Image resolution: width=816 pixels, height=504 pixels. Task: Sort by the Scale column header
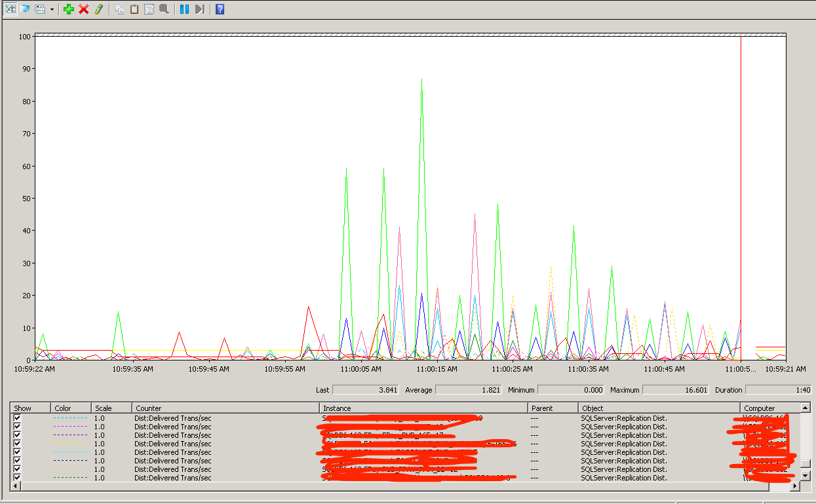coord(111,408)
